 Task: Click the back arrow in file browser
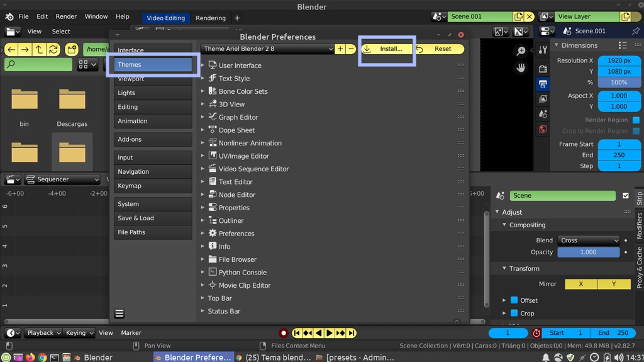coord(11,50)
